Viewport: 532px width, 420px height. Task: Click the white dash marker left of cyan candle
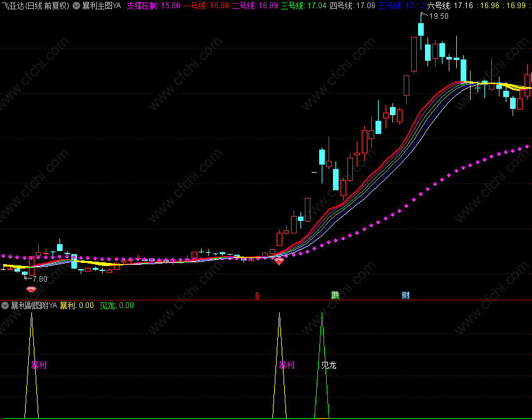pyautogui.click(x=314, y=172)
